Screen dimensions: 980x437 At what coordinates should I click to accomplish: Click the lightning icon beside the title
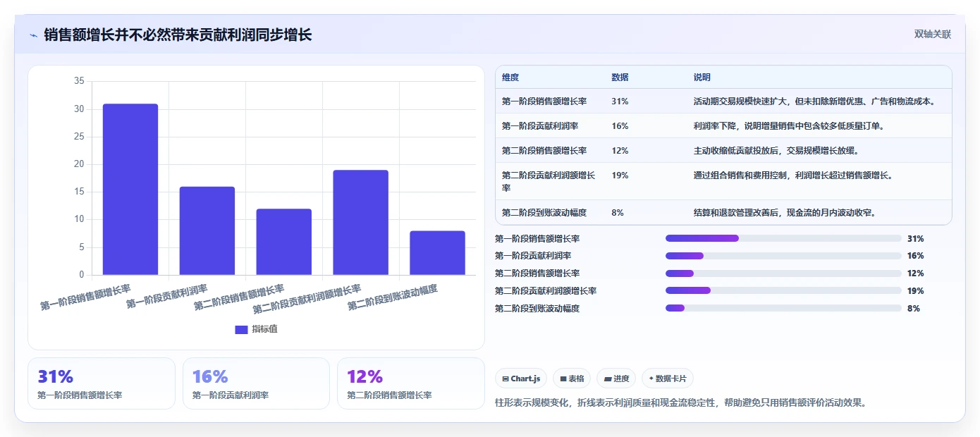click(33, 35)
